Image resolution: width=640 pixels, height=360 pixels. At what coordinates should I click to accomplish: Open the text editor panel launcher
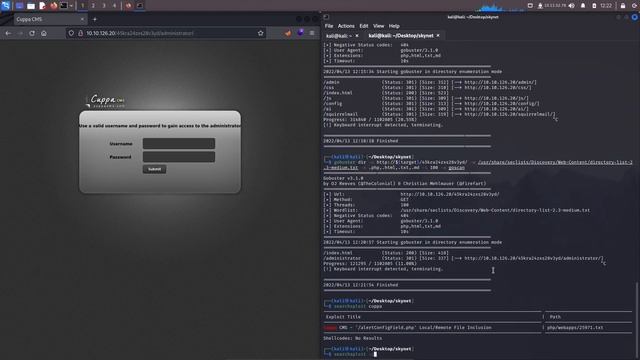42,6
